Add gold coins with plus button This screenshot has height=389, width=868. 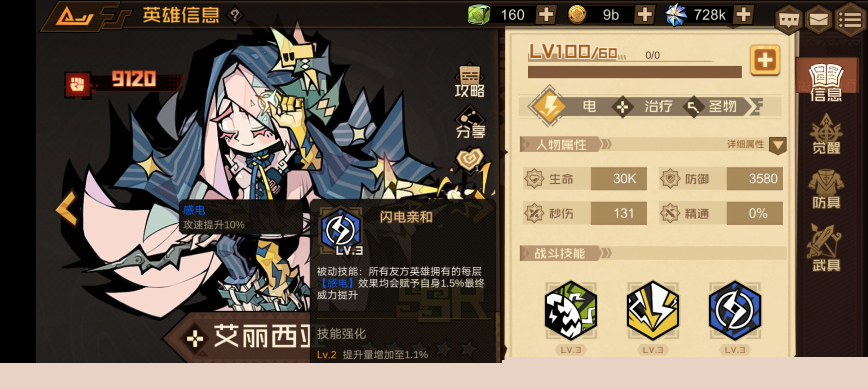click(645, 15)
